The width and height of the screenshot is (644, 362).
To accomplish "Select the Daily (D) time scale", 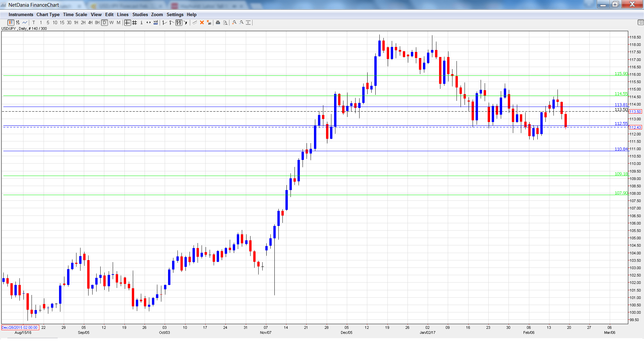I will coord(105,22).
